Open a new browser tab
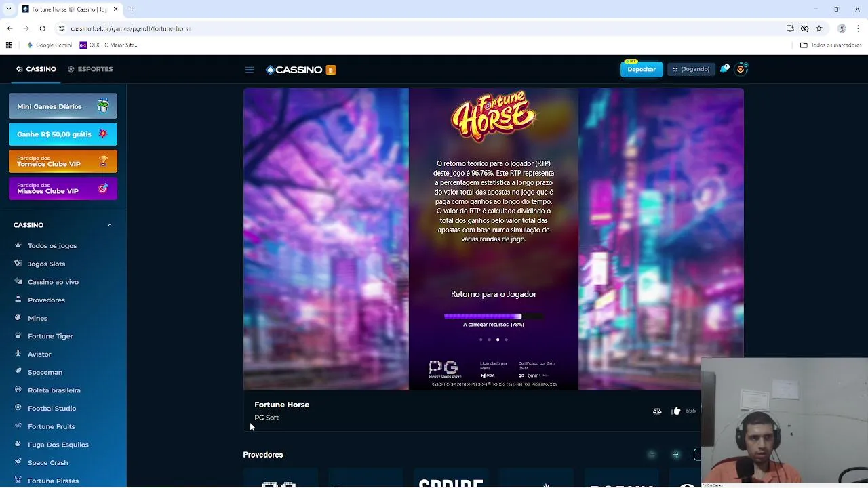Image resolution: width=868 pixels, height=488 pixels. (132, 9)
